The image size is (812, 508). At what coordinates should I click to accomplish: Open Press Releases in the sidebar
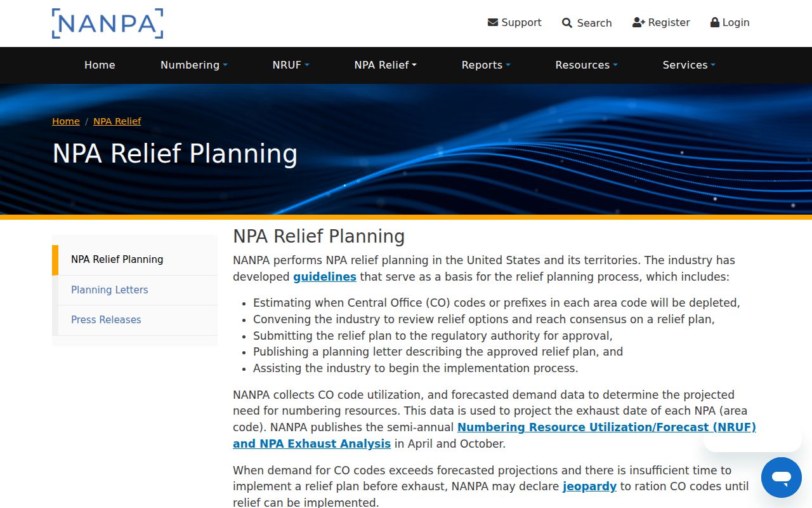[134, 320]
